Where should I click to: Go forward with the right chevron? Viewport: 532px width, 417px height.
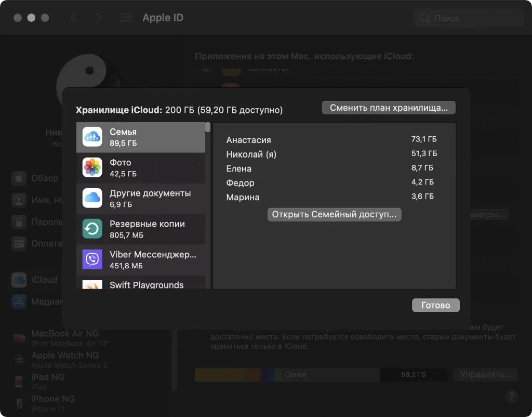98,18
